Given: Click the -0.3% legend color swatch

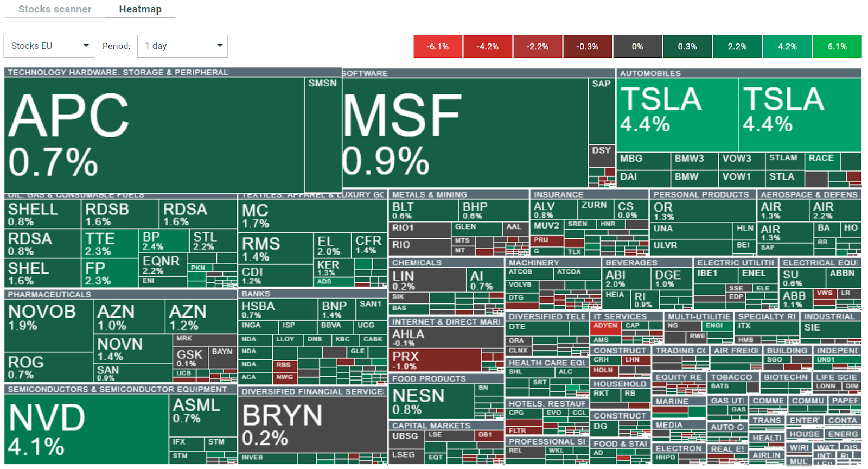Looking at the screenshot, I should (x=588, y=46).
